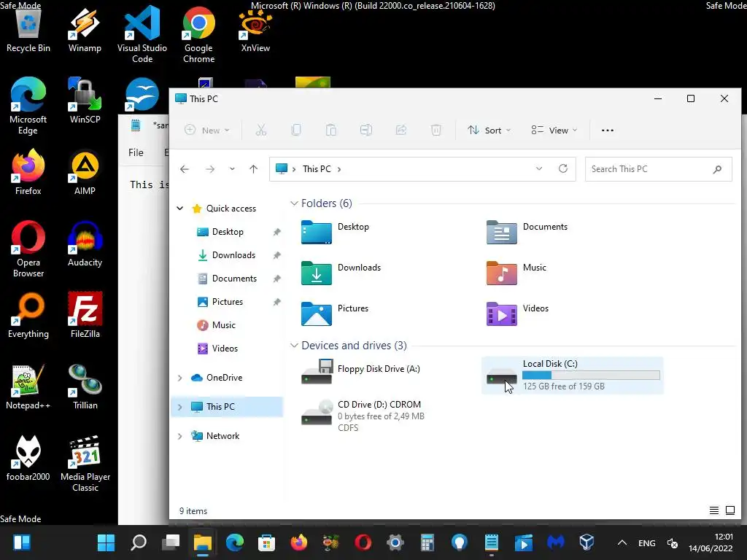The width and height of the screenshot is (747, 560).
Task: Select the Notepad++ desktop shortcut
Action: (x=28, y=386)
